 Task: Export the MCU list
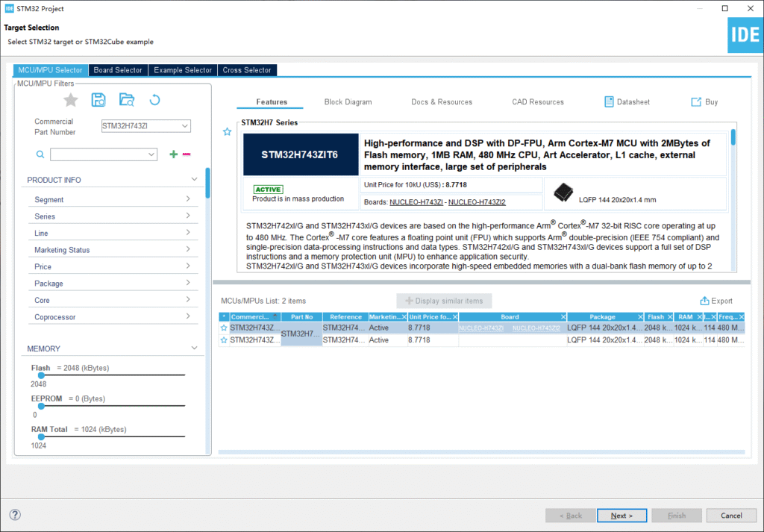[x=716, y=301]
